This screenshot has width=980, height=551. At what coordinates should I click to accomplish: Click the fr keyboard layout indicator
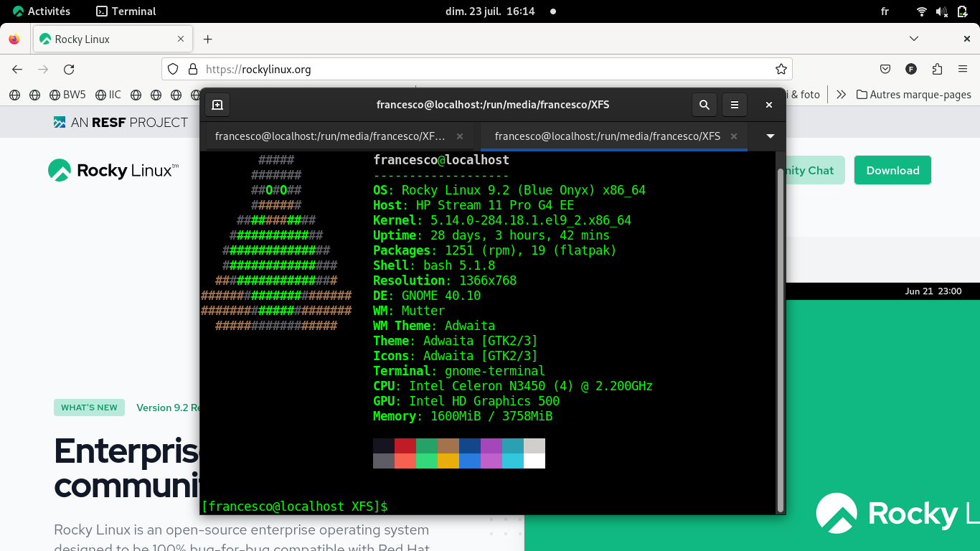[885, 11]
